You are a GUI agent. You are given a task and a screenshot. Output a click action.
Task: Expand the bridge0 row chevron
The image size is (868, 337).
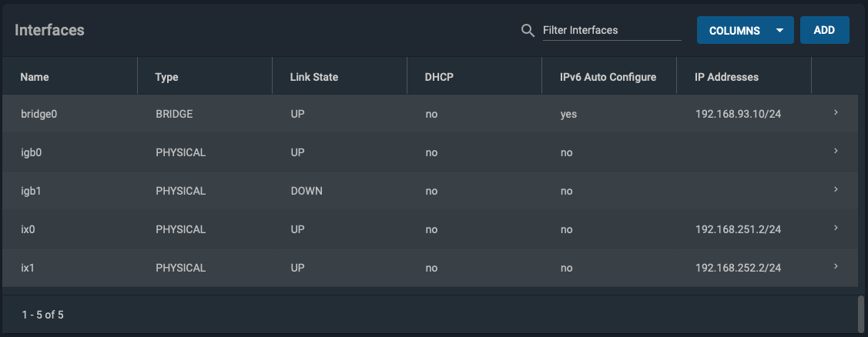[836, 113]
